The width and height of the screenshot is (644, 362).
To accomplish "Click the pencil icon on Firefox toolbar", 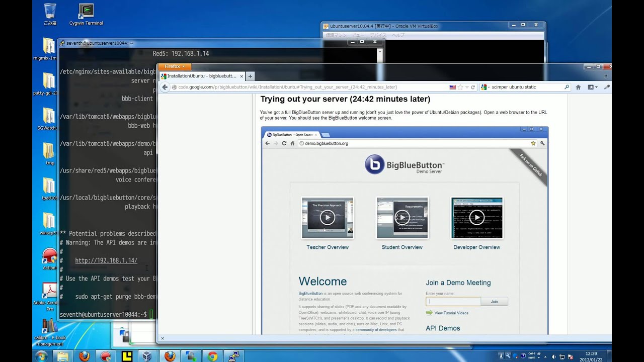I will coord(607,87).
